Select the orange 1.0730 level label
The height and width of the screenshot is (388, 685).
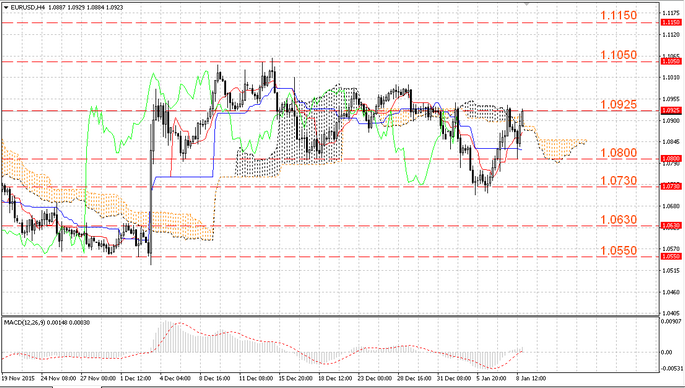[x=618, y=180]
